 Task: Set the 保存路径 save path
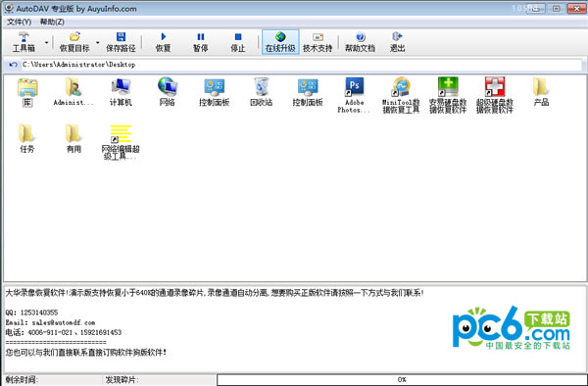click(x=121, y=42)
